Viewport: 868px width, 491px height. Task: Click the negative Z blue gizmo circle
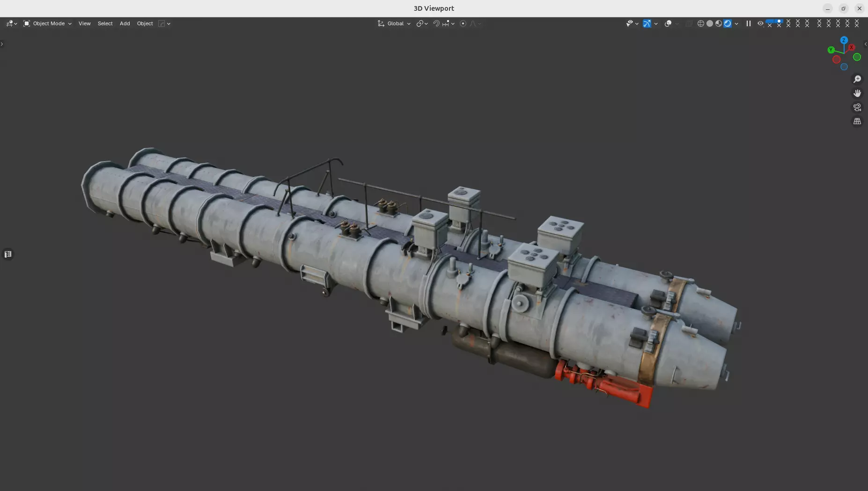pos(844,67)
